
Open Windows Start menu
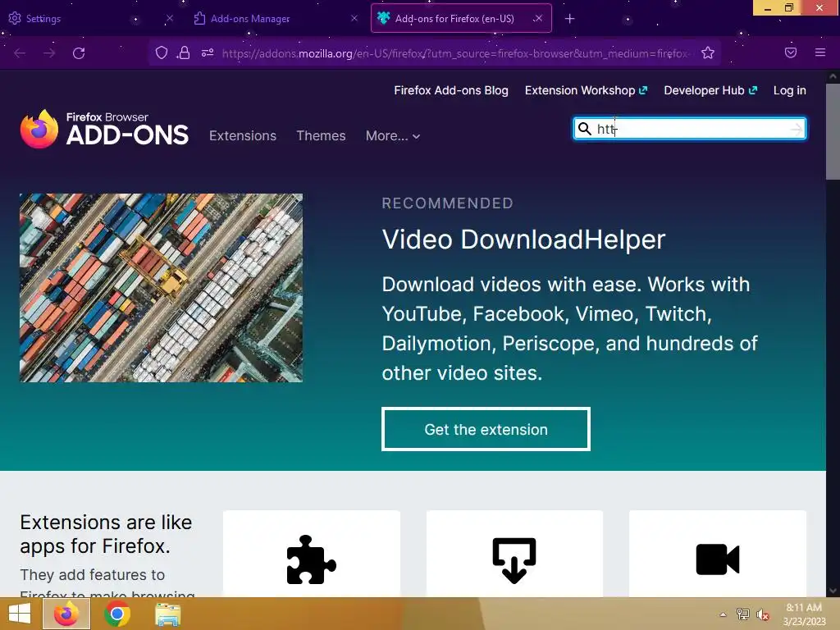pos(20,614)
